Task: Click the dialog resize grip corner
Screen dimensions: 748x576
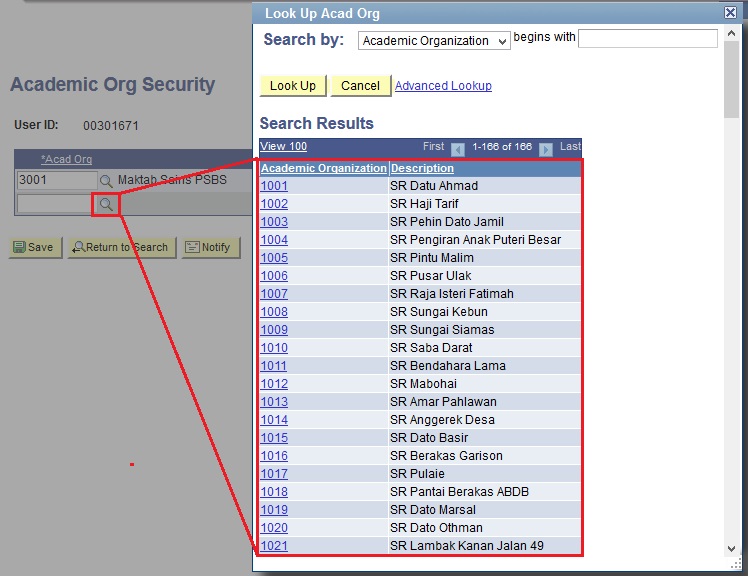Action: tap(735, 565)
